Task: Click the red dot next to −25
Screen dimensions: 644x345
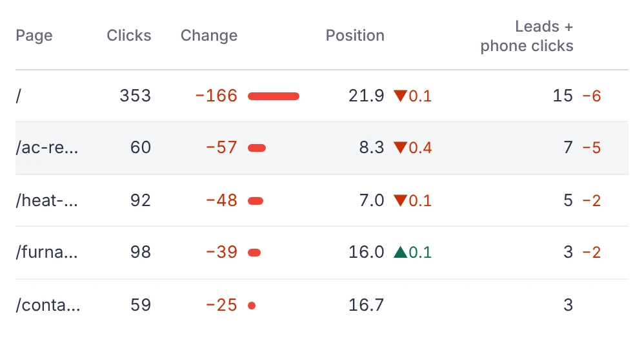Action: click(x=252, y=306)
